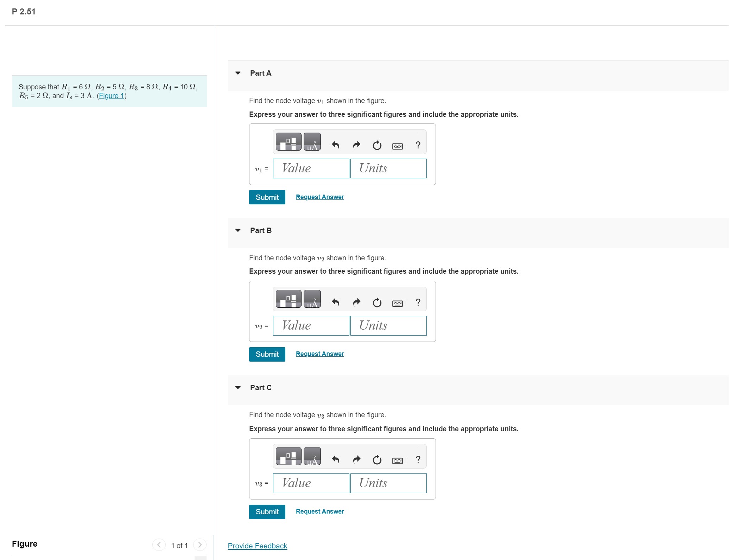
Task: Click the v1 Value input field
Action: point(311,168)
